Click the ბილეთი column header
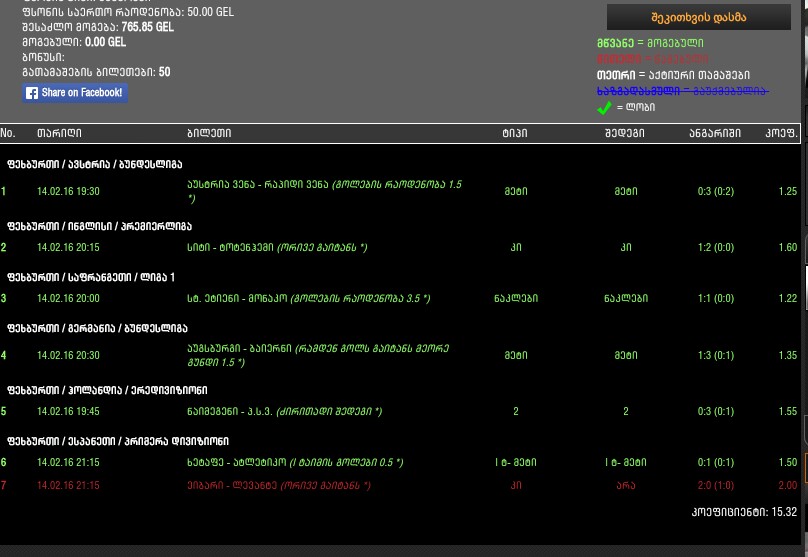Image resolution: width=808 pixels, height=557 pixels. click(x=209, y=133)
